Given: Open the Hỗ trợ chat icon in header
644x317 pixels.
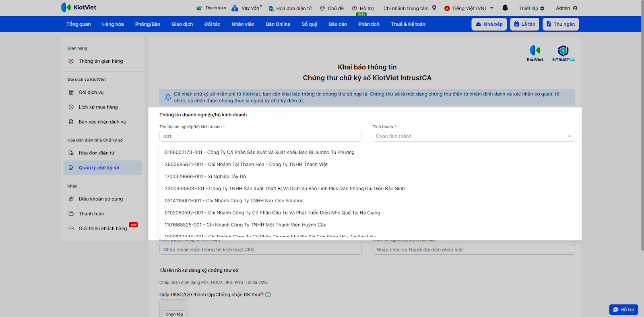Looking at the screenshot, I should pos(355,8).
